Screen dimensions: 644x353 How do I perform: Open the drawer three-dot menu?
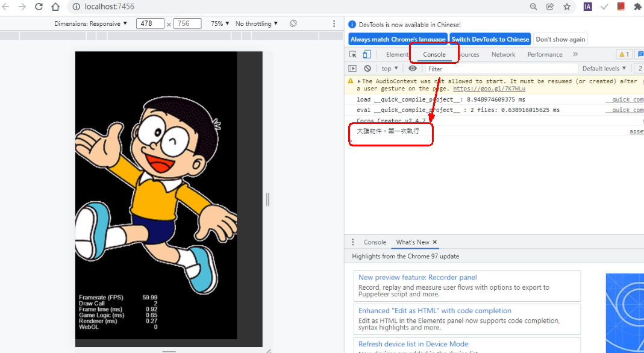pos(352,242)
